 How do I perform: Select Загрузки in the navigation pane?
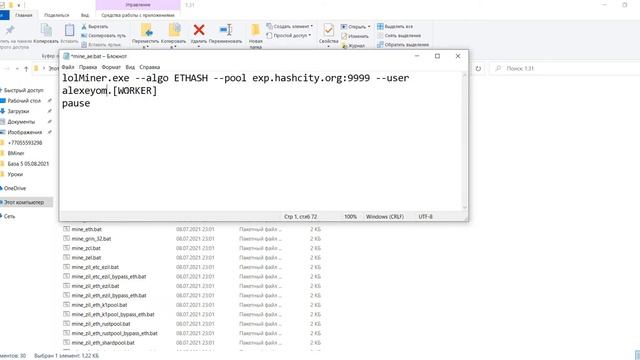pos(18,111)
